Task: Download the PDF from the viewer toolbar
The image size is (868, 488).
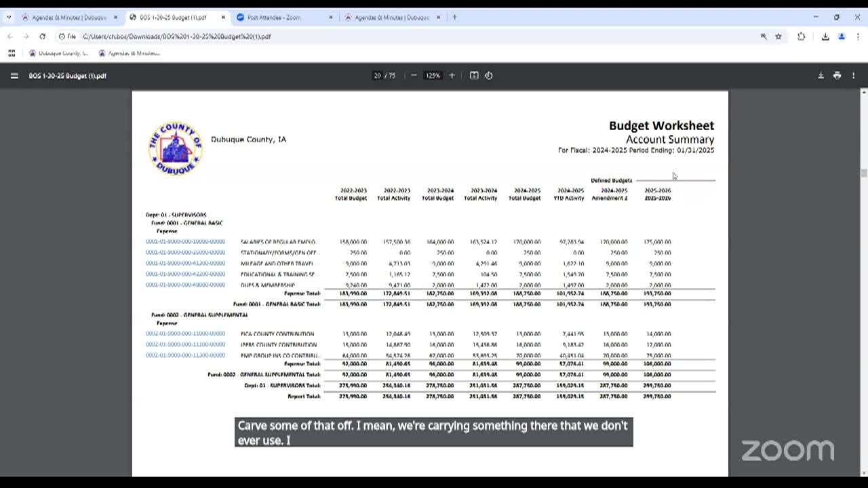Action: [821, 75]
